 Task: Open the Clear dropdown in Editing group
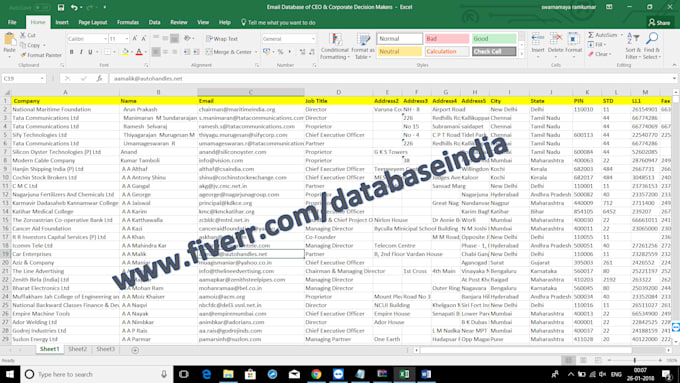click(x=610, y=54)
